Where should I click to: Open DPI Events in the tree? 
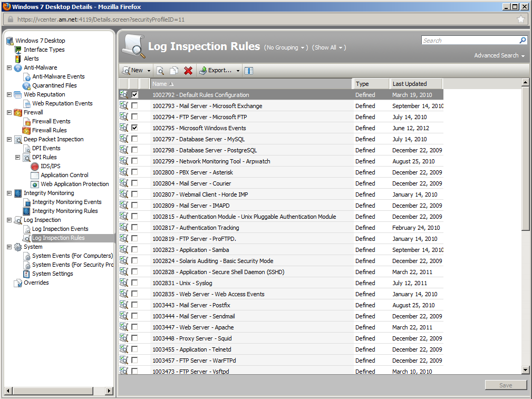(46, 148)
